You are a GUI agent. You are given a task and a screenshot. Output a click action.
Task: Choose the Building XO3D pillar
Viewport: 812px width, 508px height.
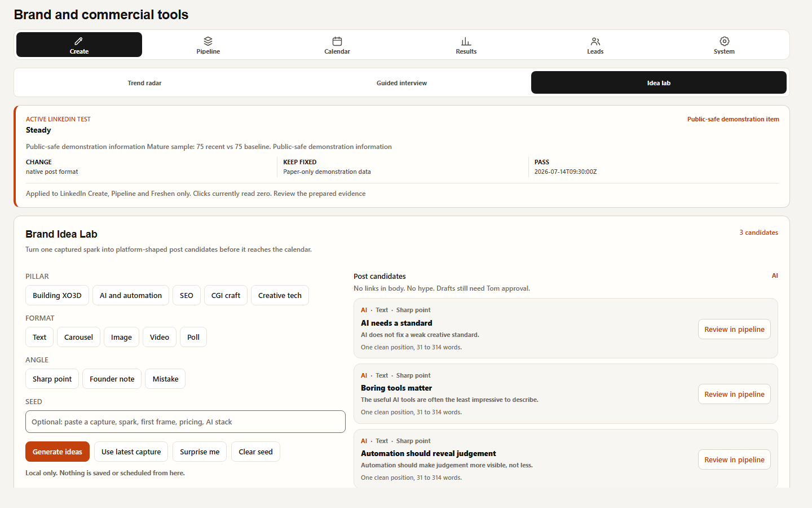click(x=57, y=295)
